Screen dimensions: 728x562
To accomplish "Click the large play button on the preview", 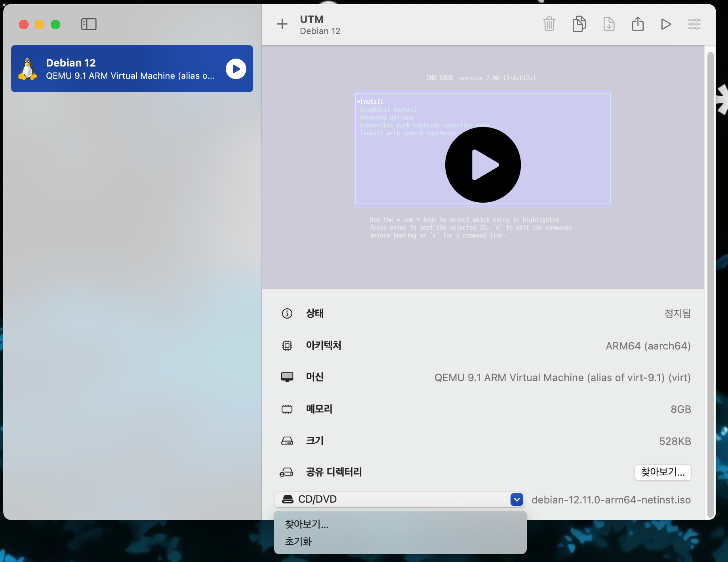I will [x=483, y=165].
